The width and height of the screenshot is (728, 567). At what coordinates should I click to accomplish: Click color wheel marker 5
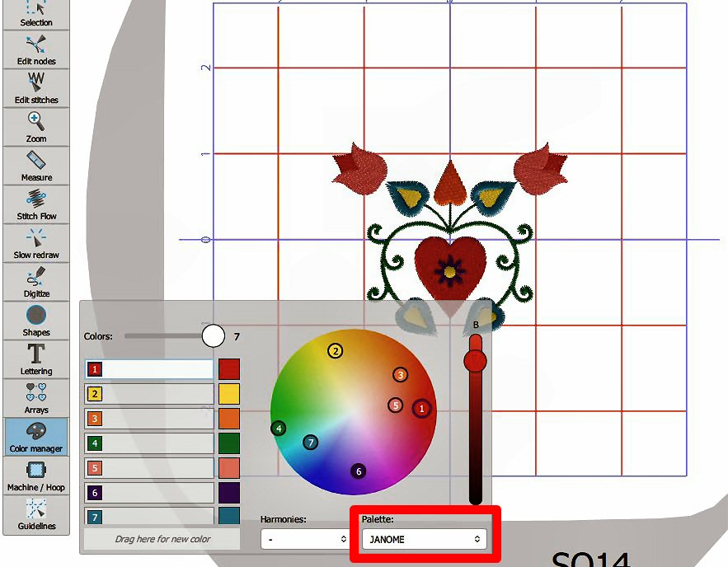(395, 405)
